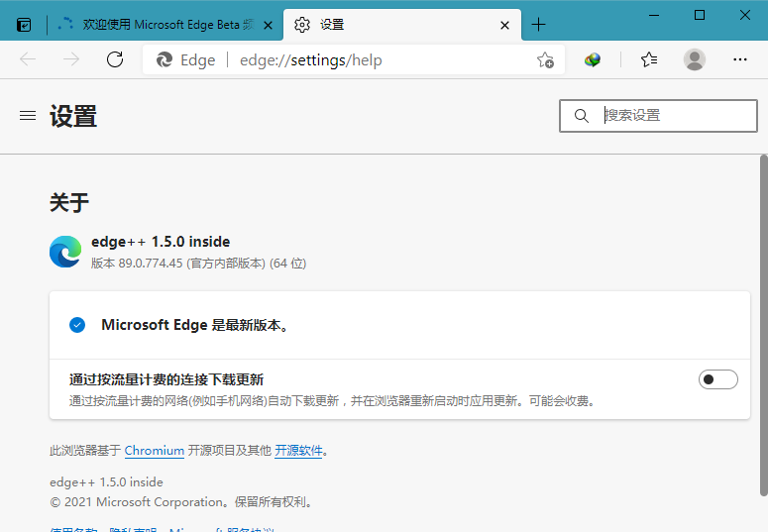Open the Chromium link
Image resolution: width=768 pixels, height=532 pixels.
click(155, 450)
